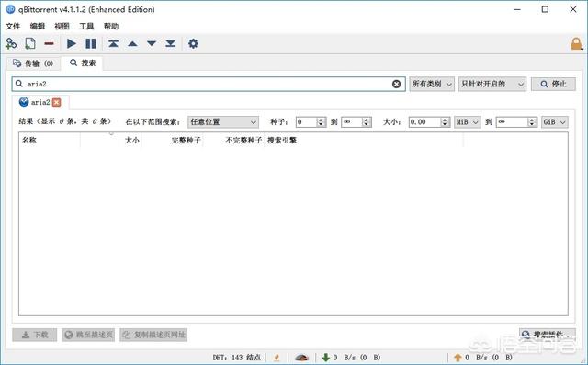Move torrent to bottom of queue
Image resolution: width=588 pixels, height=365 pixels.
(x=171, y=44)
